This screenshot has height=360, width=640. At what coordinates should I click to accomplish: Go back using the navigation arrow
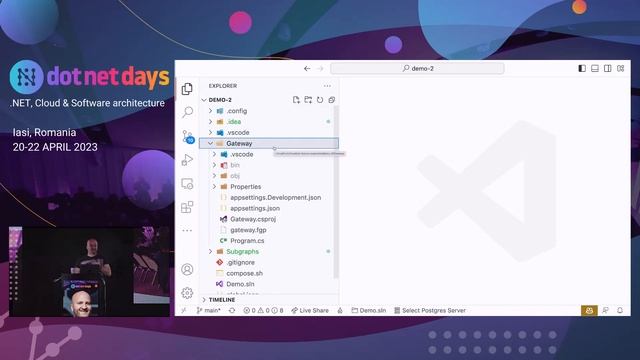coord(307,69)
